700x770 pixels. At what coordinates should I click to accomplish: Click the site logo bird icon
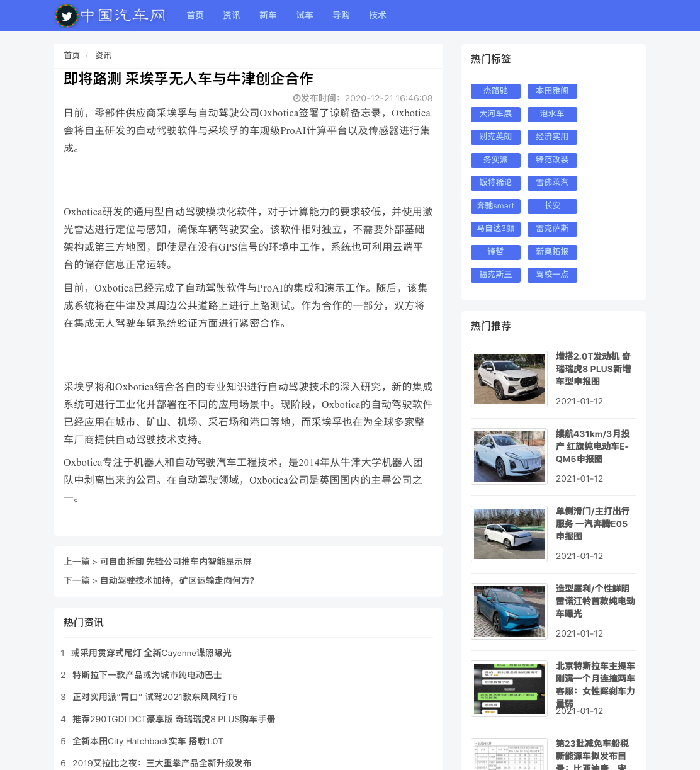[x=67, y=16]
